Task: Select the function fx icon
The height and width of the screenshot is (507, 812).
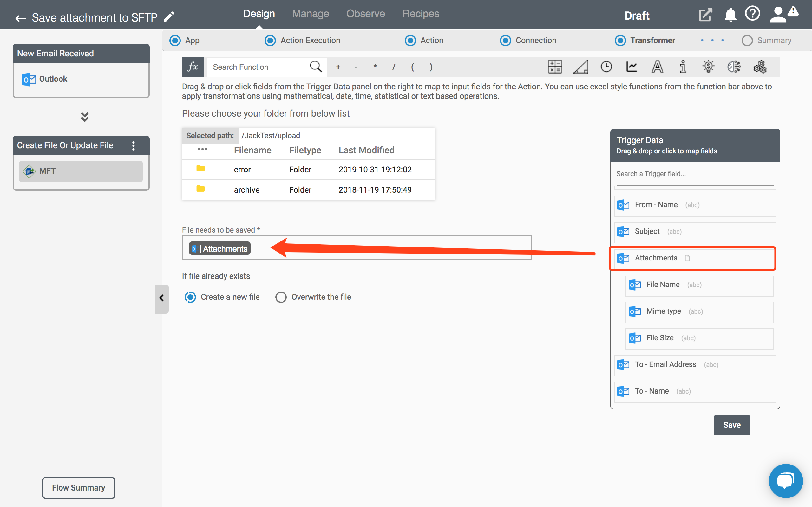Action: click(193, 67)
